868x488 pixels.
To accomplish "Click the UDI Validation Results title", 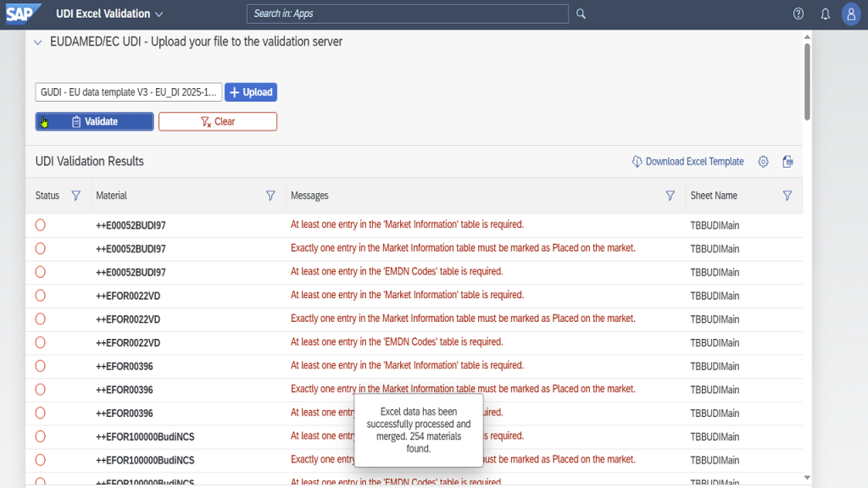I will coord(90,161).
